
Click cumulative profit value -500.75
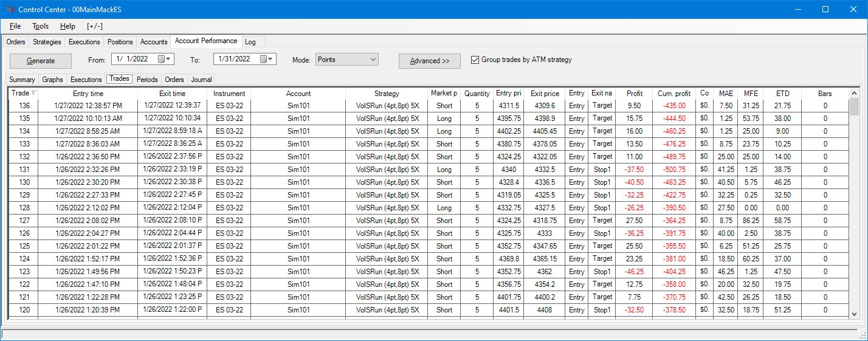click(674, 170)
